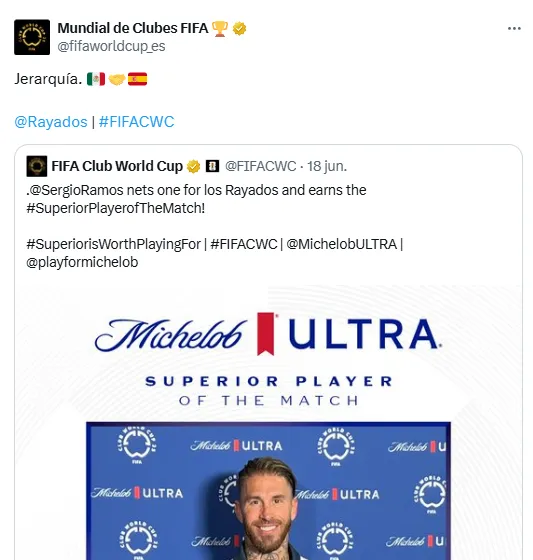Open the @FIFACWC handle in quoted tweet
The width and height of the screenshot is (533, 560).
pyautogui.click(x=260, y=166)
